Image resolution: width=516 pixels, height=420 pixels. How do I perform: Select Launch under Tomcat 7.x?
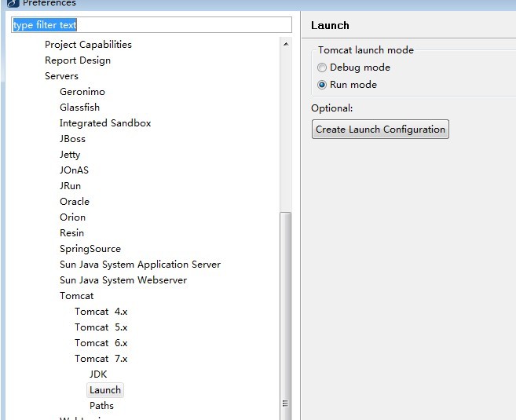pos(105,390)
